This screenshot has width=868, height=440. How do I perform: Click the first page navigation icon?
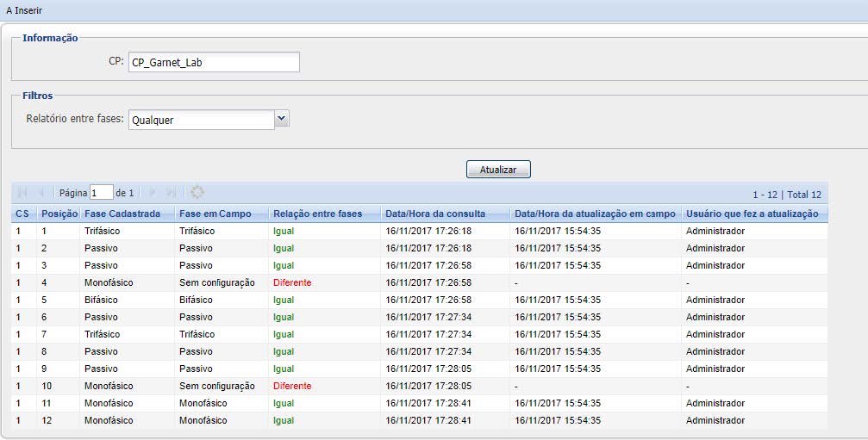point(22,193)
